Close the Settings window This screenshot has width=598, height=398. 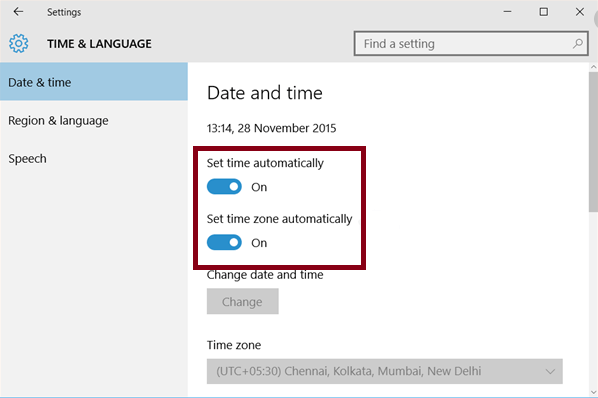point(580,12)
